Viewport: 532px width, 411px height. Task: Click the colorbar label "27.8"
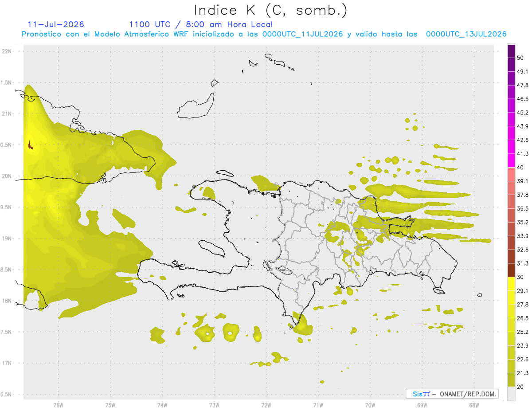(x=523, y=305)
